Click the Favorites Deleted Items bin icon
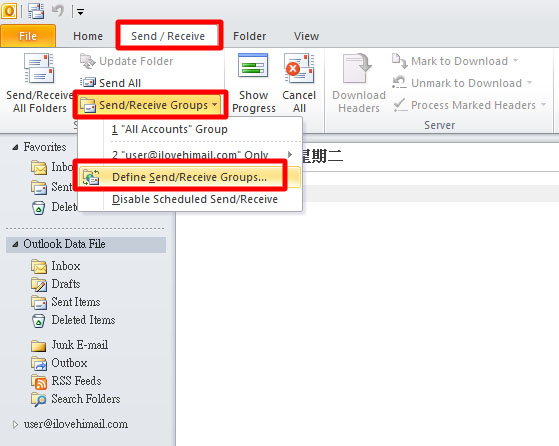This screenshot has height=446, width=559. coord(38,207)
